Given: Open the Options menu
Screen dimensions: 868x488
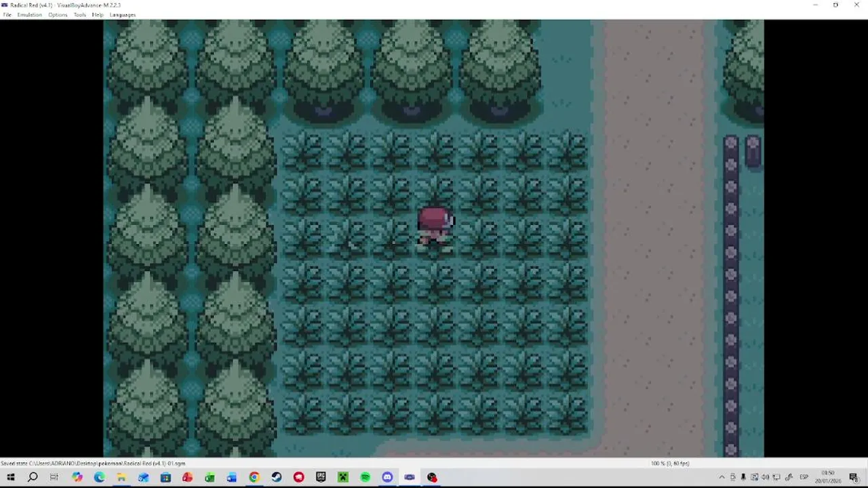Looking at the screenshot, I should 58,15.
